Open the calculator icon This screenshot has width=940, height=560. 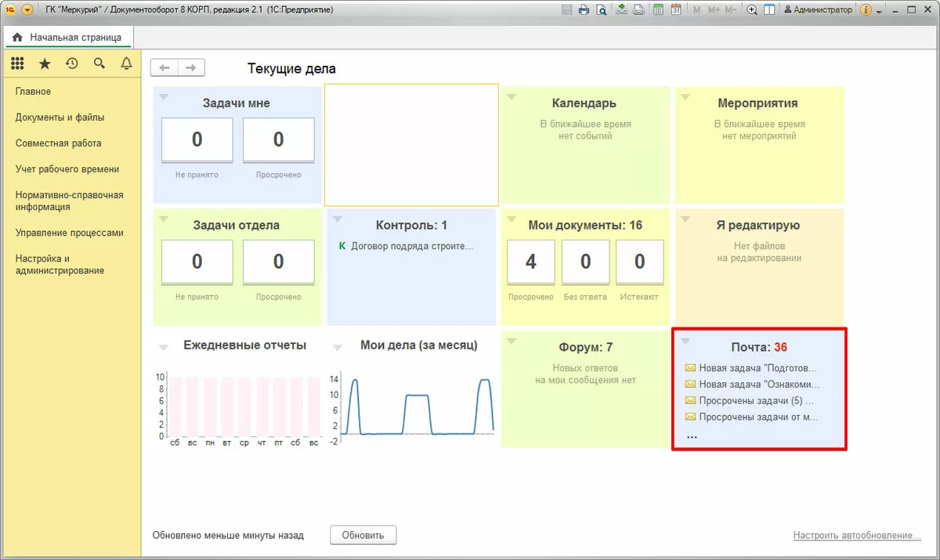[x=658, y=10]
